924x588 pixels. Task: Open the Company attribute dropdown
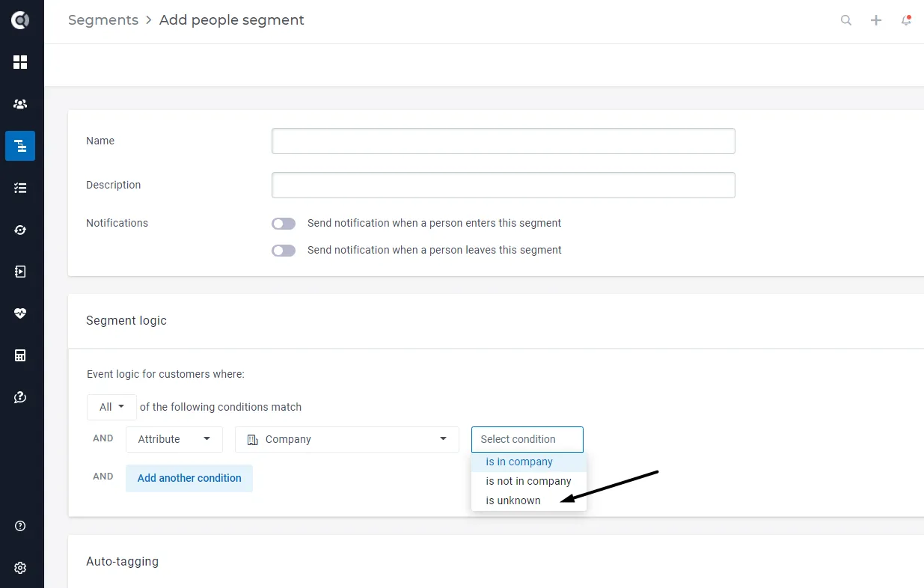(x=347, y=439)
